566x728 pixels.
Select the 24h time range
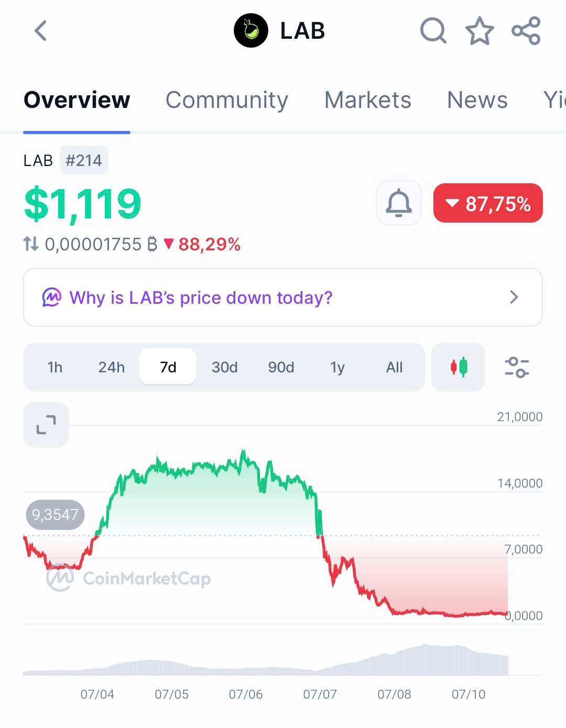pyautogui.click(x=112, y=367)
